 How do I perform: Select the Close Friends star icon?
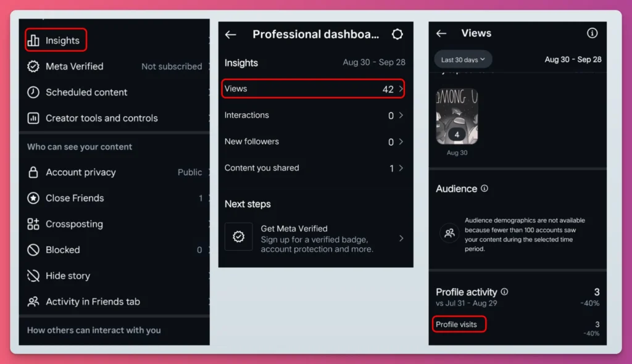click(x=33, y=198)
